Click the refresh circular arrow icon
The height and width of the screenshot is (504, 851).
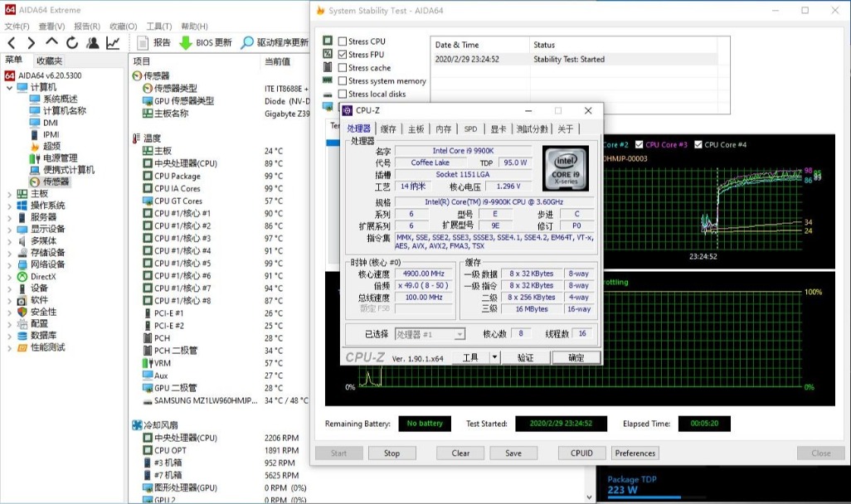(x=71, y=43)
